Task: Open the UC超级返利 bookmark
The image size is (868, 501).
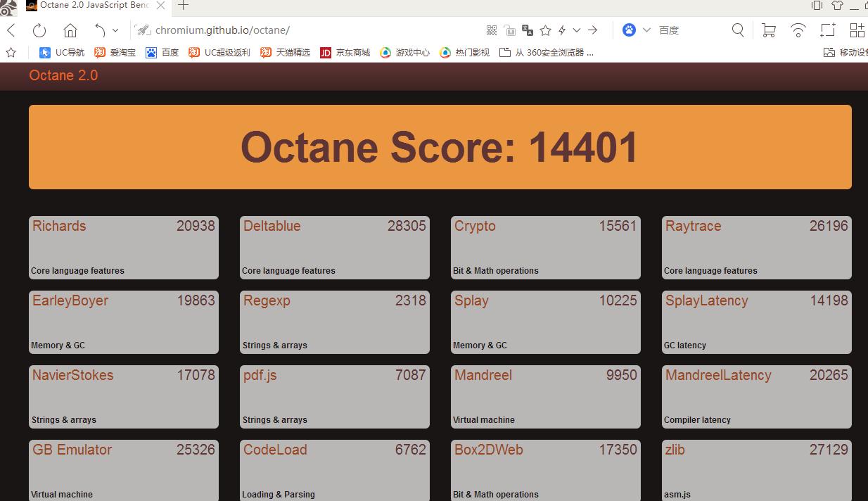Action: pos(219,52)
